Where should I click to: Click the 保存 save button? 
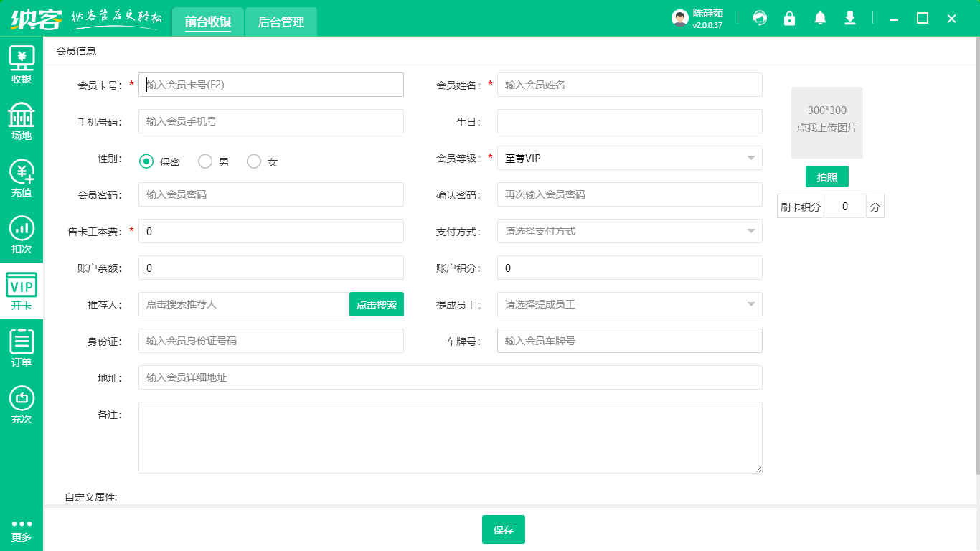coord(503,529)
